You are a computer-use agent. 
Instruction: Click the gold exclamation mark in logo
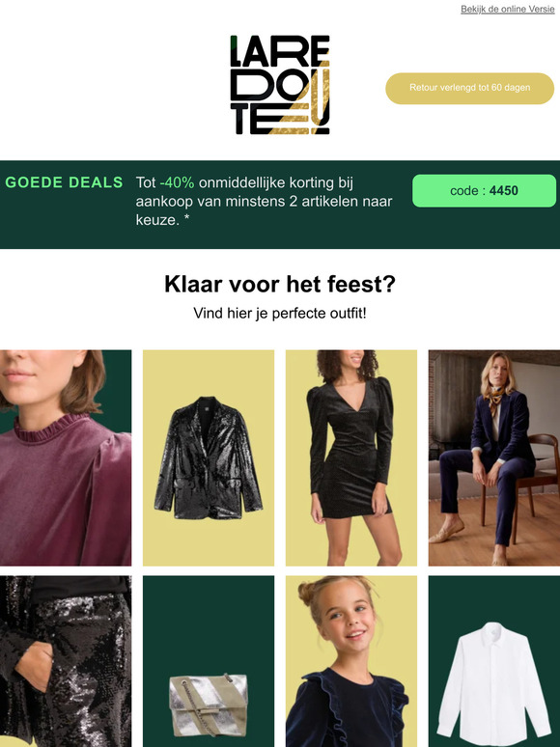click(323, 97)
